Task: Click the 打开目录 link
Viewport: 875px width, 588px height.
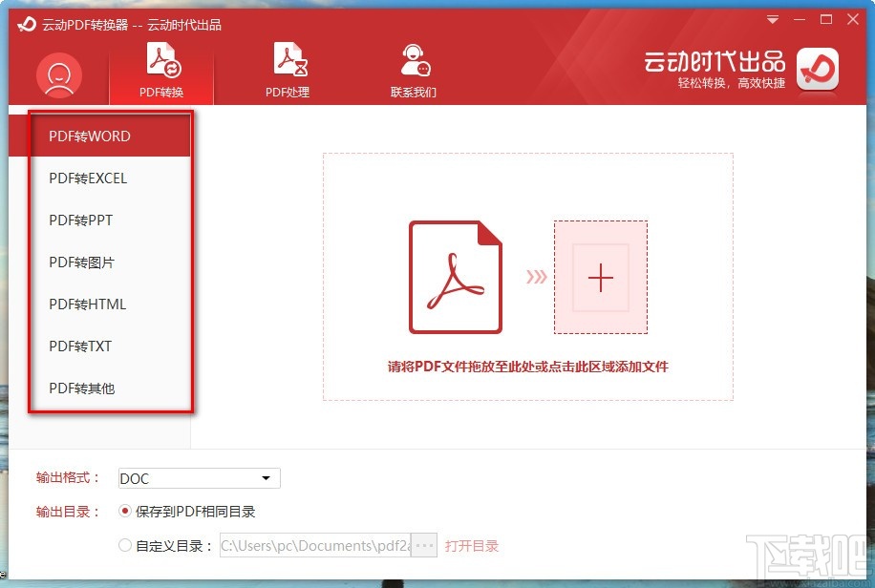Action: coord(474,544)
